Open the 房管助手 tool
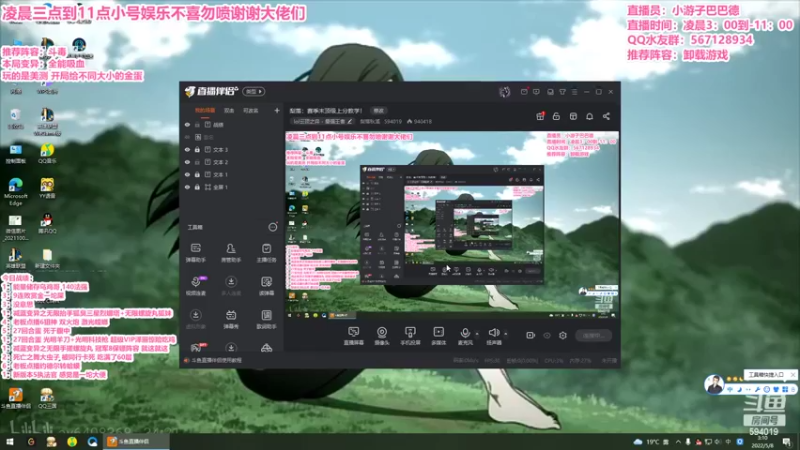The height and width of the screenshot is (450, 800). click(x=231, y=252)
